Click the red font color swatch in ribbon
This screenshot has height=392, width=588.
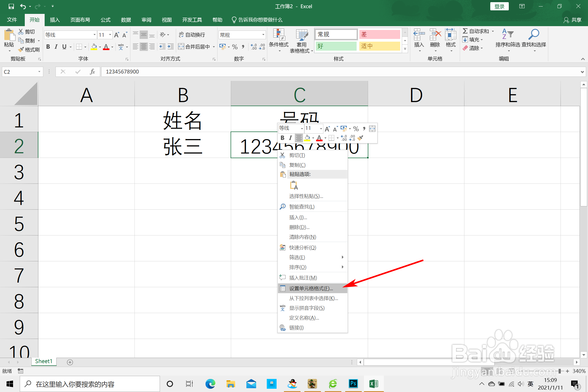(106, 47)
